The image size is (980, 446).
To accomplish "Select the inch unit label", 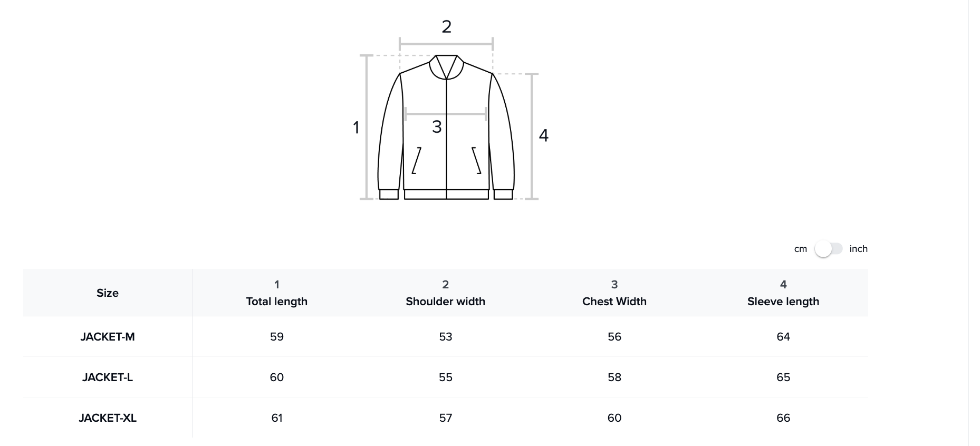I will pyautogui.click(x=860, y=248).
